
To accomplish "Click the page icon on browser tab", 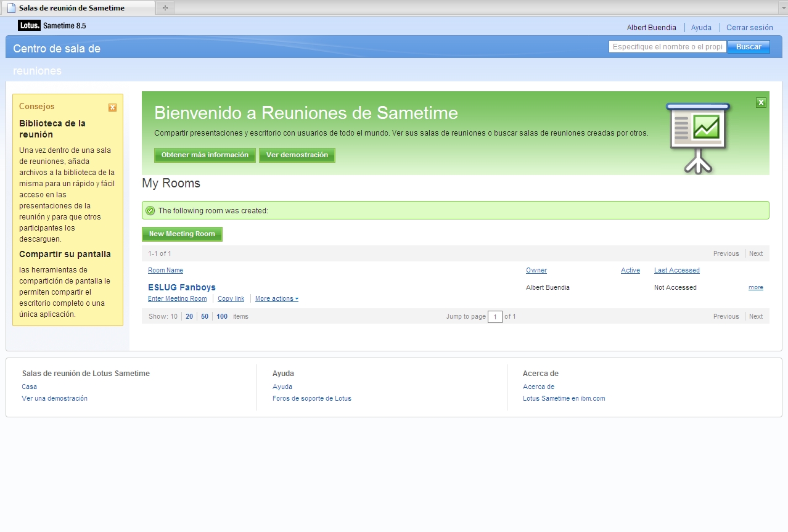I will (x=11, y=8).
